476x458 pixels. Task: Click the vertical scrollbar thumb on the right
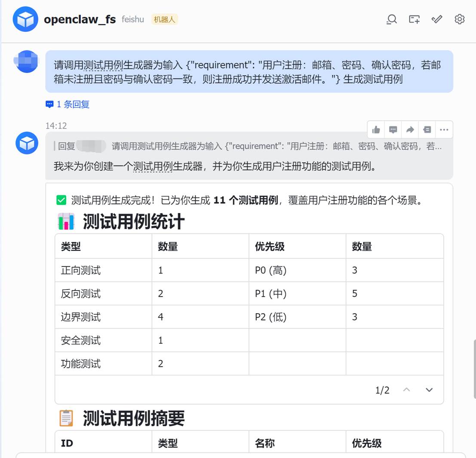[x=474, y=369]
